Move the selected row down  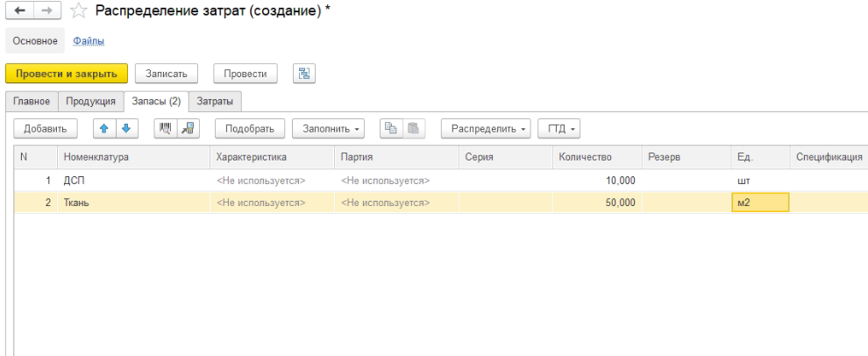[x=126, y=128]
